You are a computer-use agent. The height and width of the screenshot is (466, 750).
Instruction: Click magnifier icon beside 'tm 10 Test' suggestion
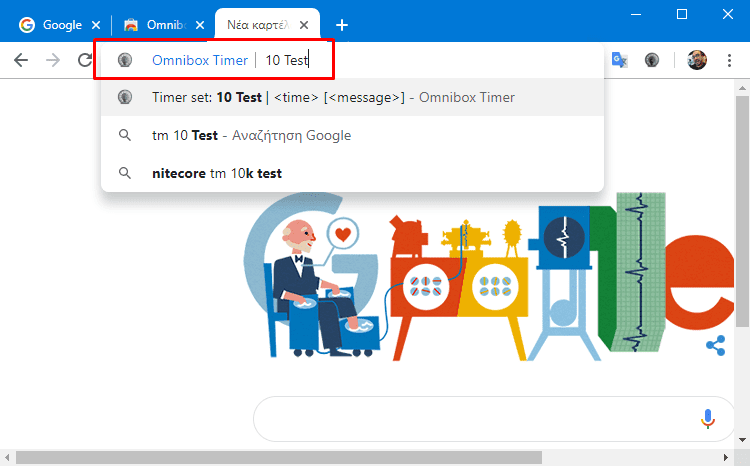pos(125,135)
